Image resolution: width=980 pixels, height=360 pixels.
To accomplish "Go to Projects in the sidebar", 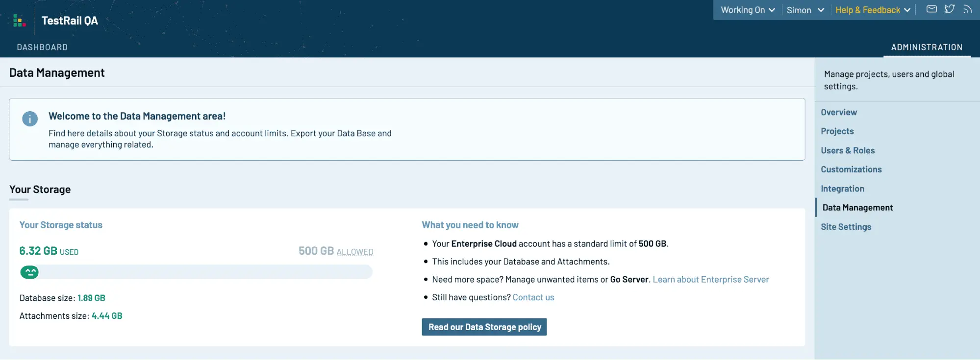I will [x=837, y=131].
